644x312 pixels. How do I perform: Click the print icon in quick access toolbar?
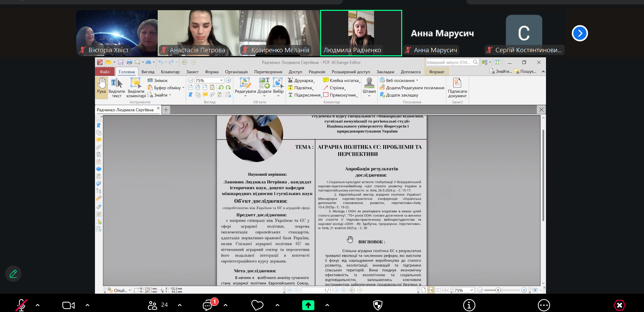point(129,62)
